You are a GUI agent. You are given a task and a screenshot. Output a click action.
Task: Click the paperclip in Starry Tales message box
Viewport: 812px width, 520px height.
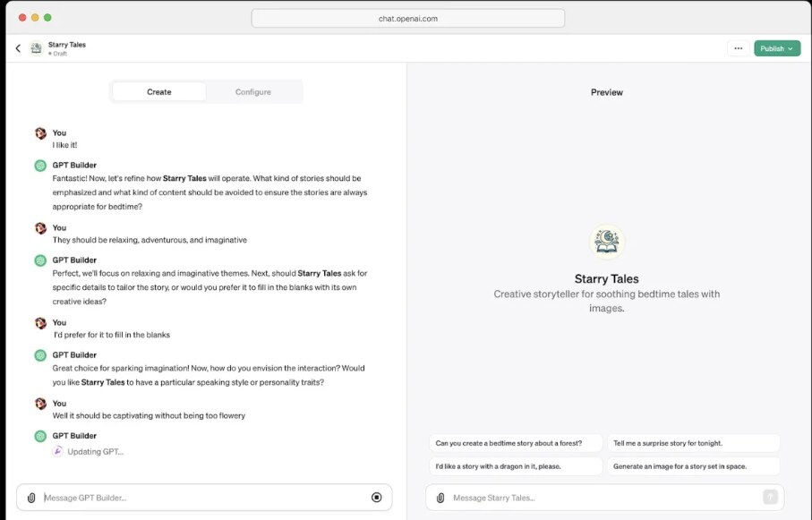[440, 498]
